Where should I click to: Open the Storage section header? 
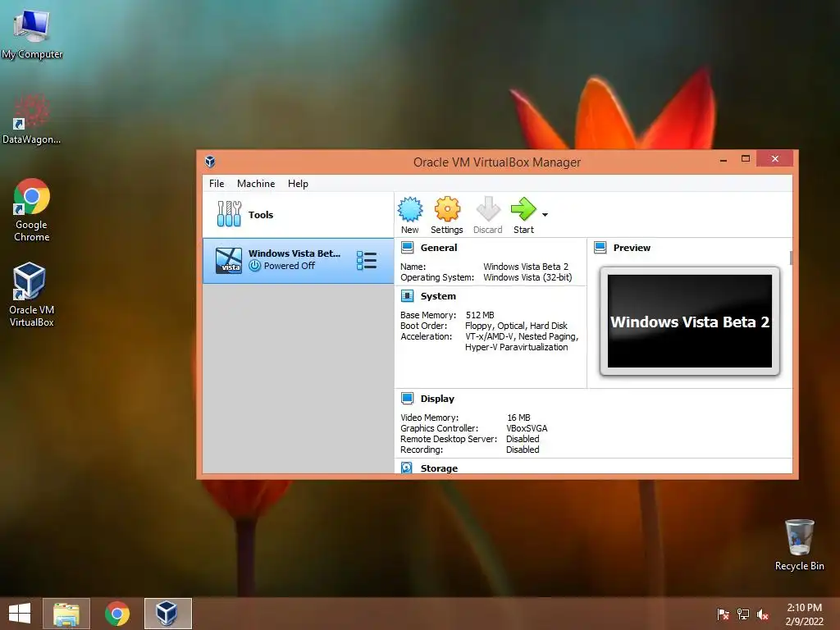(440, 468)
